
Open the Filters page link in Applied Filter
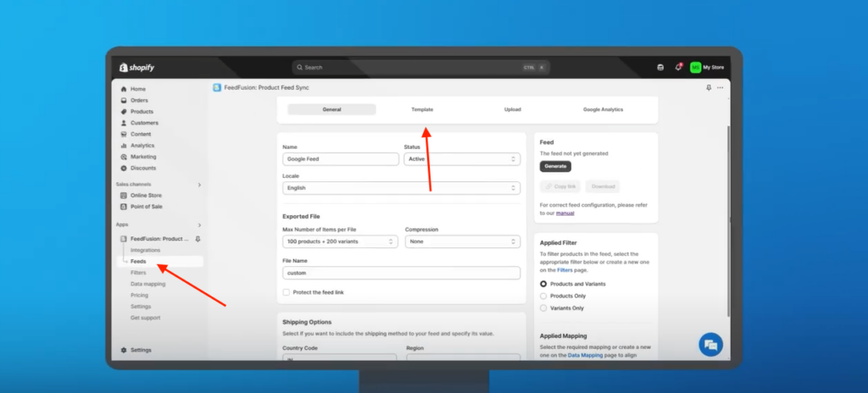(564, 270)
